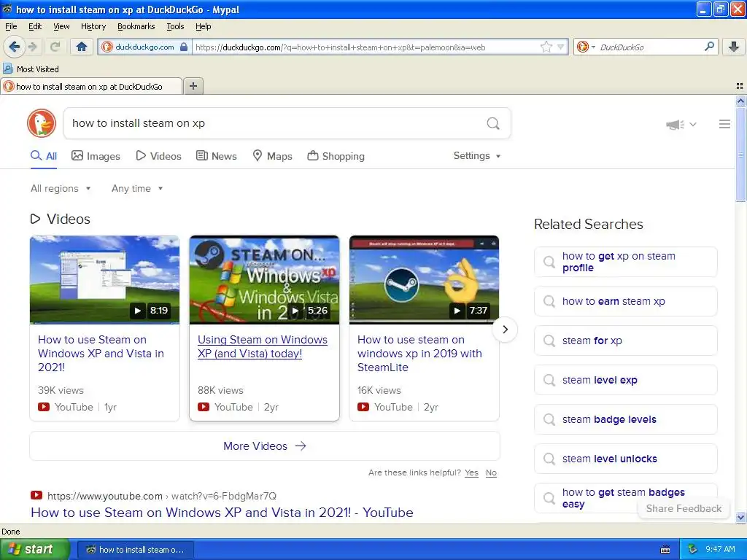Open the Windows Start button
747x560 pixels.
pyautogui.click(x=35, y=550)
